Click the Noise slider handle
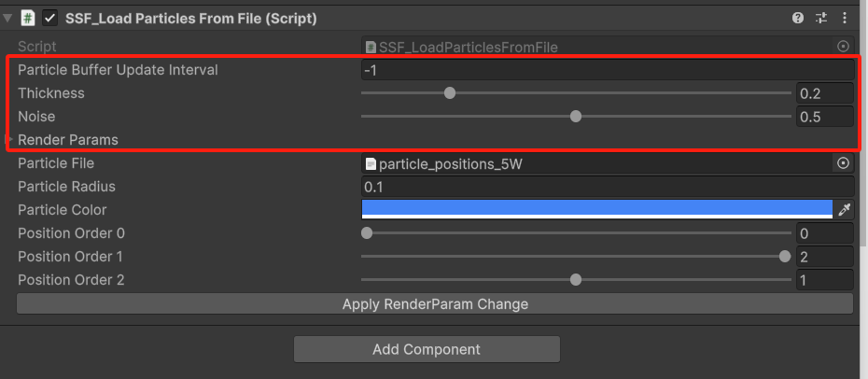868x379 pixels. 576,117
